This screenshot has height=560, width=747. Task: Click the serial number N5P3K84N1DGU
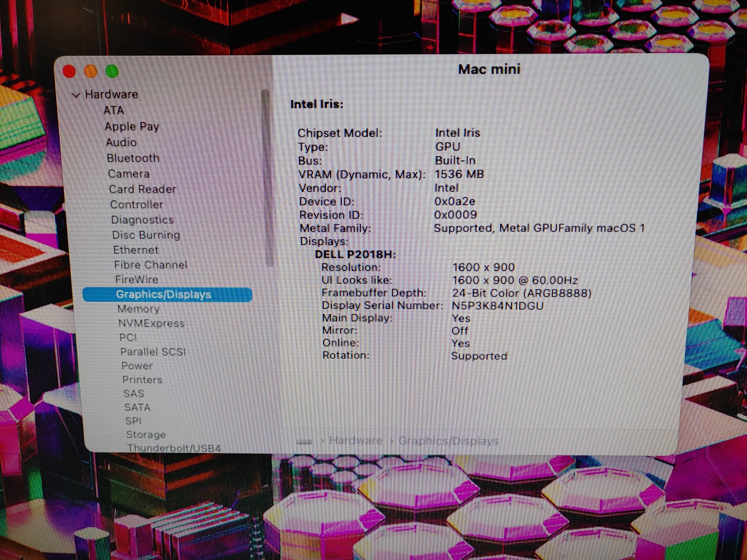pyautogui.click(x=497, y=306)
